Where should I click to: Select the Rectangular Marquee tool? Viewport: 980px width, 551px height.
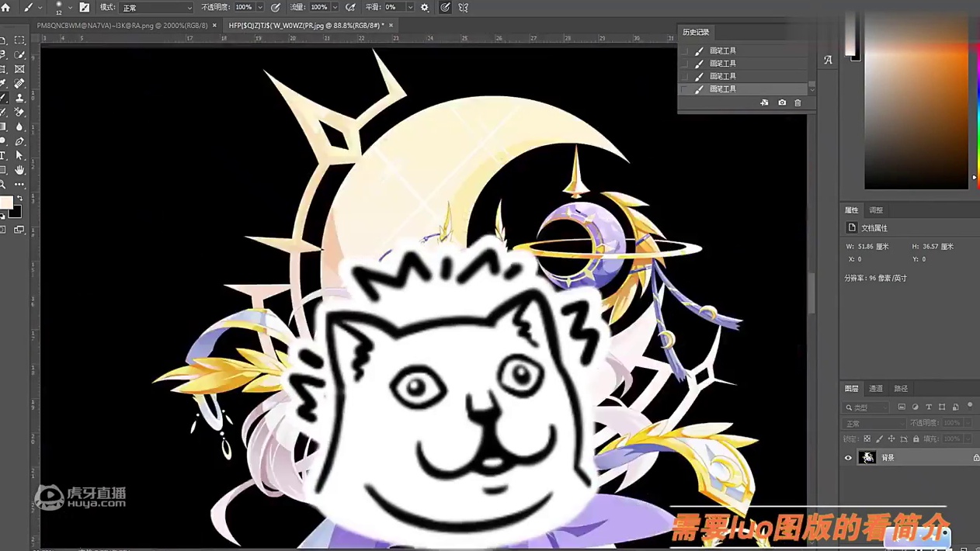click(x=19, y=40)
